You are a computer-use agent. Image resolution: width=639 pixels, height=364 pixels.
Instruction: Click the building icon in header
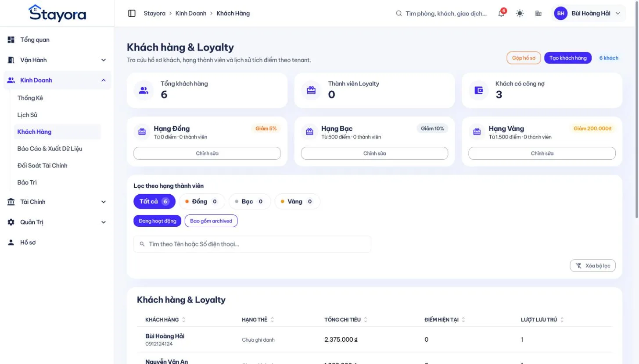click(538, 14)
